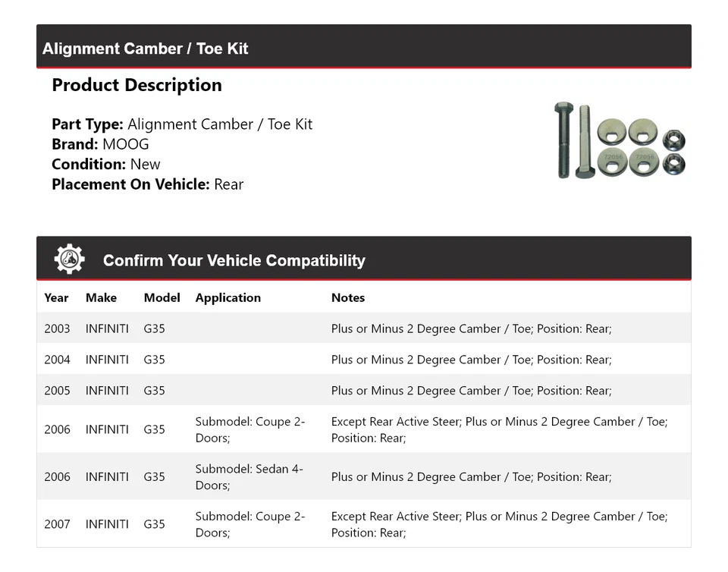
Task: Click the gear icon beside Confirm Your Vehicle Compatibility
Action: coord(69,259)
